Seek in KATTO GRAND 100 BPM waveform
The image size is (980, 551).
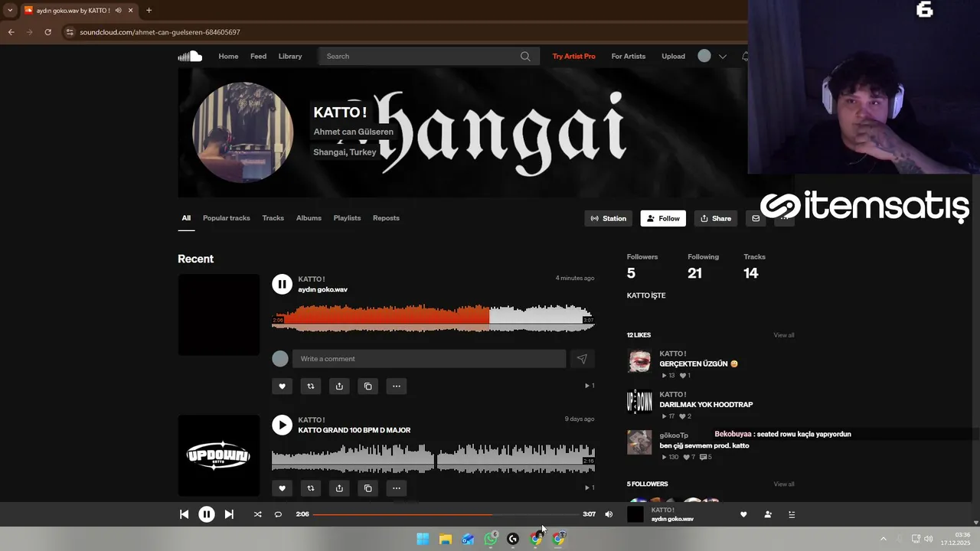pyautogui.click(x=433, y=458)
